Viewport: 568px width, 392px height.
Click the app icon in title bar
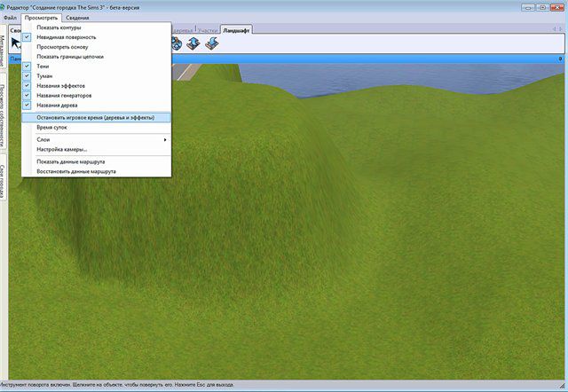pyautogui.click(x=4, y=5)
